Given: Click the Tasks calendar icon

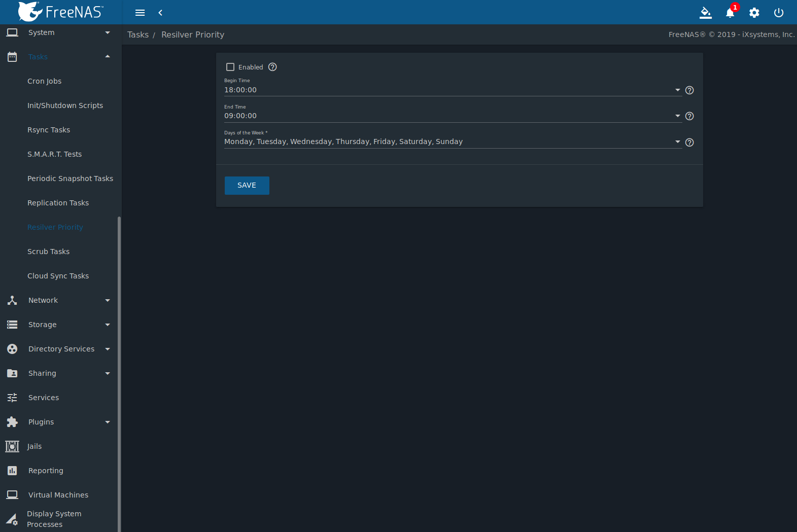Looking at the screenshot, I should coord(12,57).
